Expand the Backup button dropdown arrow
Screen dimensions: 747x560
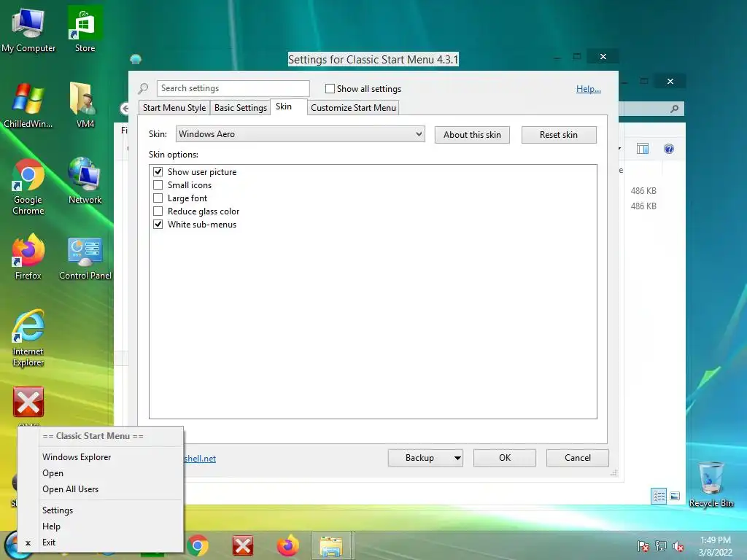457,458
